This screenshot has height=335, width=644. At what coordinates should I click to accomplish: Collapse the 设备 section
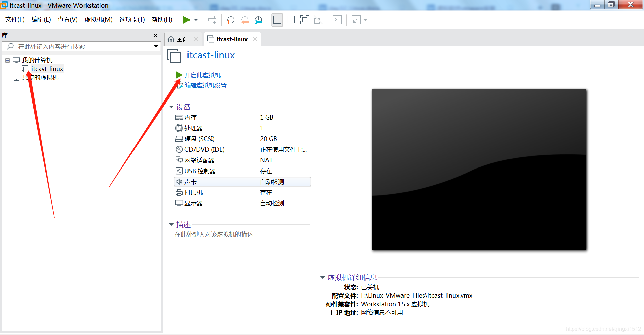point(171,107)
